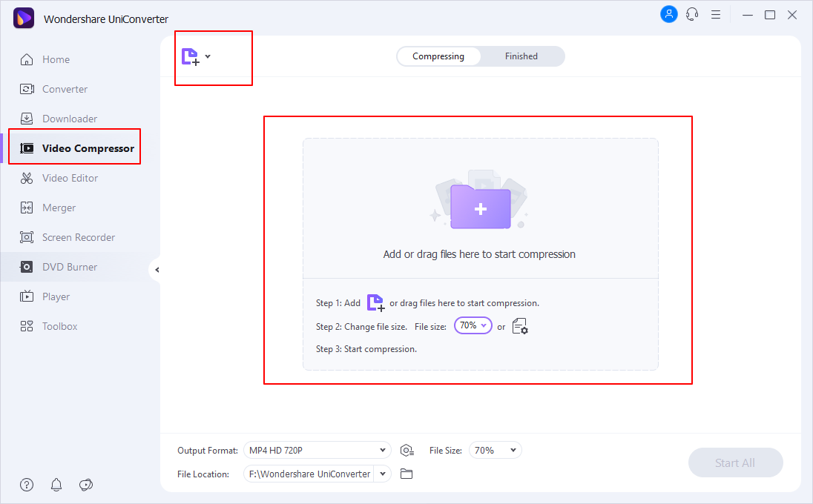Open the feedback chat icon
This screenshot has width=813, height=504.
86,485
